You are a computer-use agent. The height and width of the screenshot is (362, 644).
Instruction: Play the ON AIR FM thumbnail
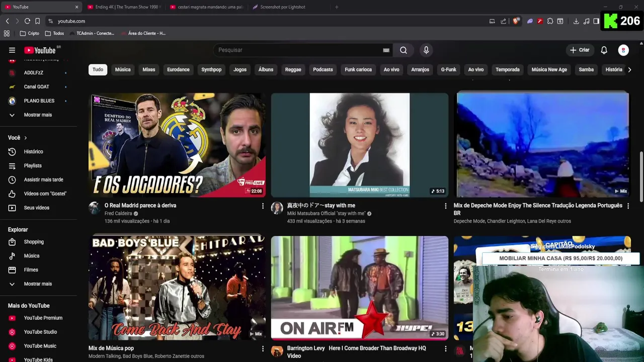(x=360, y=288)
